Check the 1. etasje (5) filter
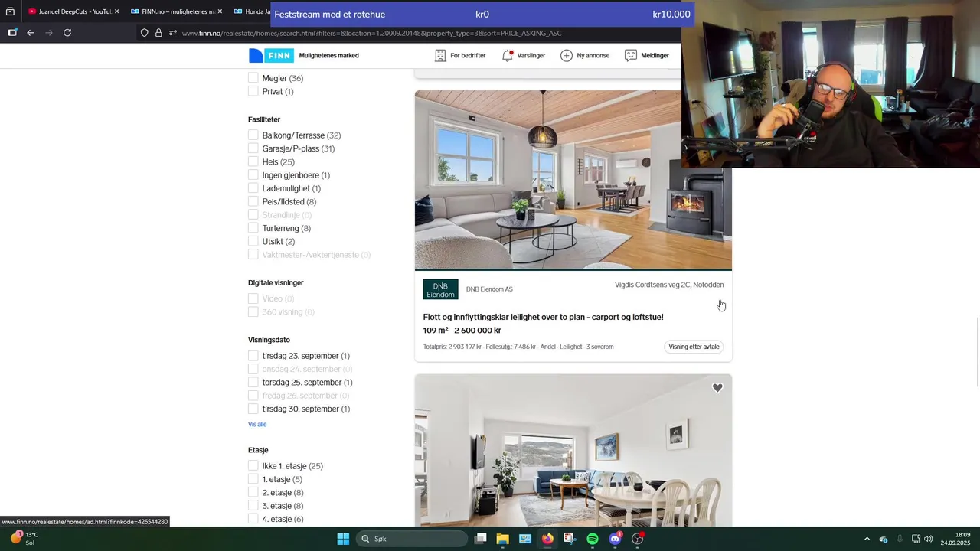This screenshot has height=551, width=980. point(253,479)
